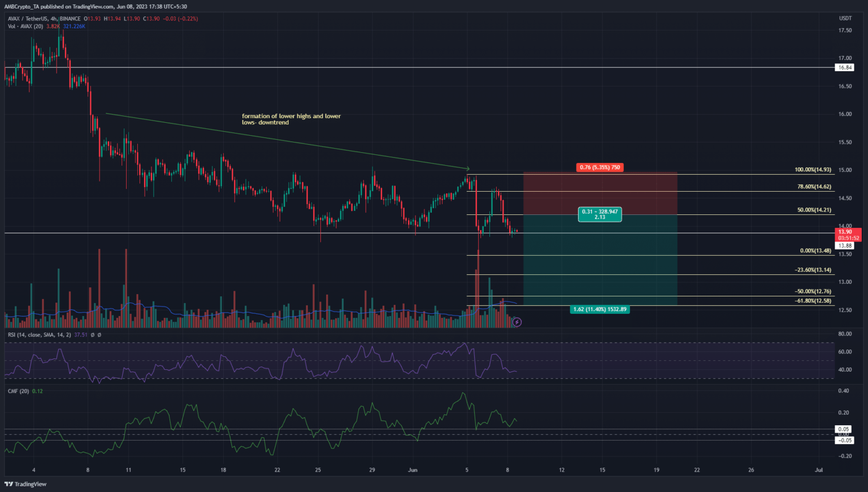Click the second null symbol beside RSI value
868x492 pixels.
pos(99,335)
